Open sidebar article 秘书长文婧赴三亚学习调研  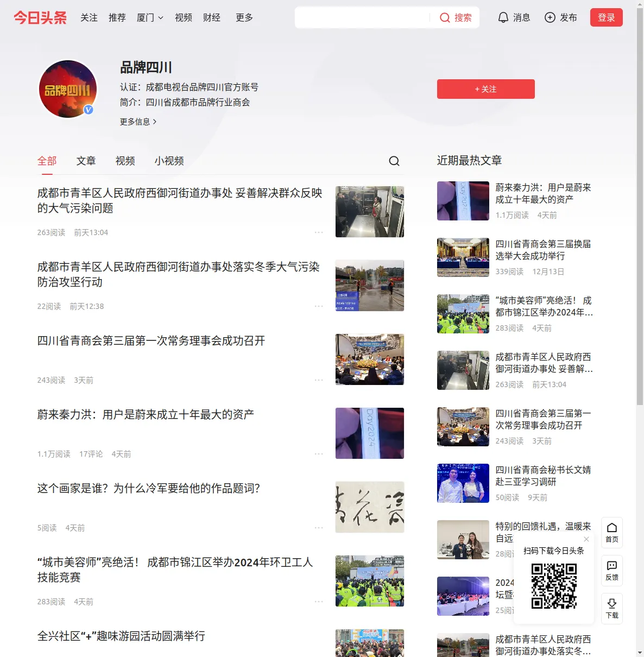[543, 476]
